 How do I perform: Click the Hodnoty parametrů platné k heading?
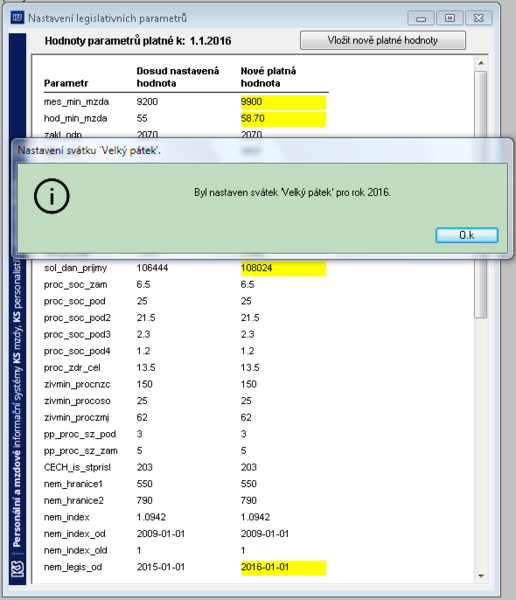click(x=138, y=41)
